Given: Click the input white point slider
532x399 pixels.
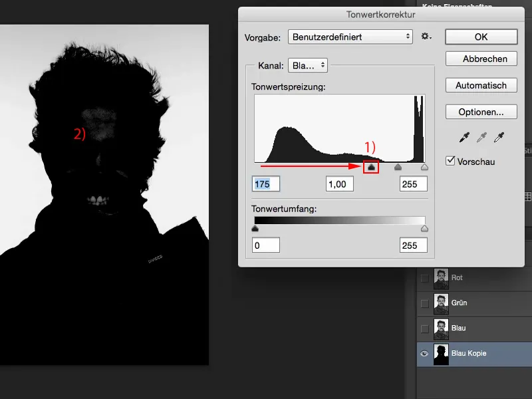Looking at the screenshot, I should (x=424, y=167).
